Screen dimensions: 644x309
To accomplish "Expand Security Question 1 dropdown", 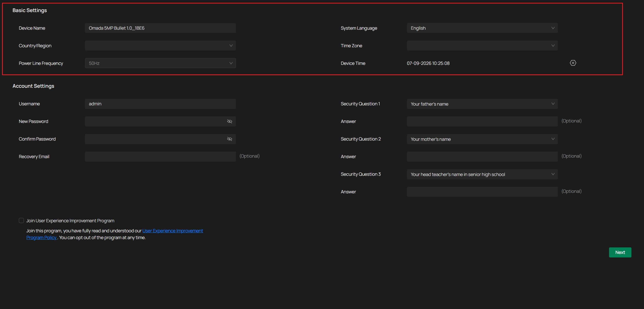I will (x=482, y=104).
